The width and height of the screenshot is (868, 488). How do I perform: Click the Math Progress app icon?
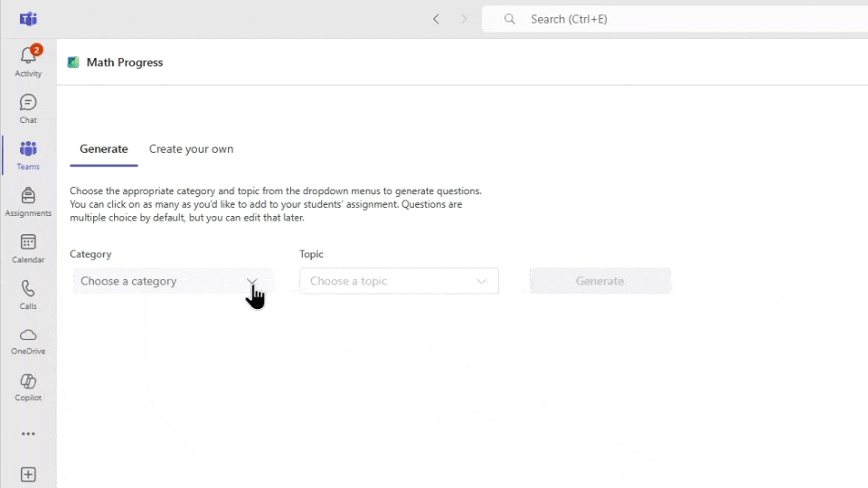click(73, 62)
